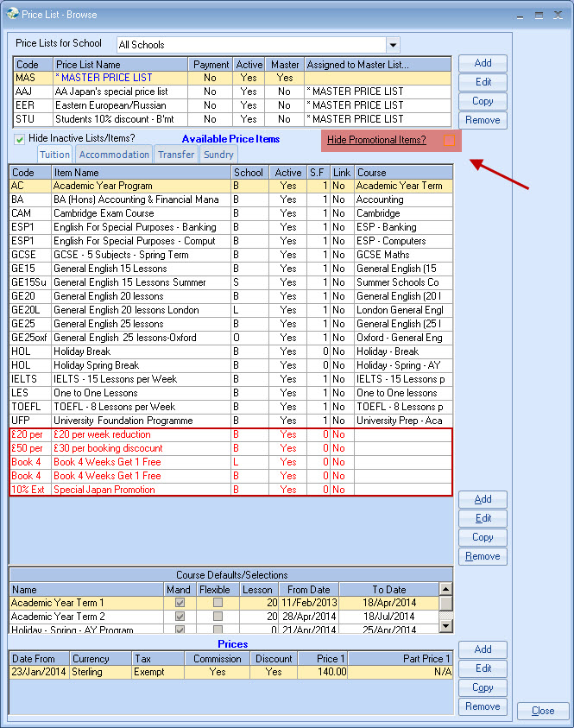This screenshot has height=728, width=574.
Task: Toggle Hide Inactive Lists/Items checkbox
Action: [20, 139]
